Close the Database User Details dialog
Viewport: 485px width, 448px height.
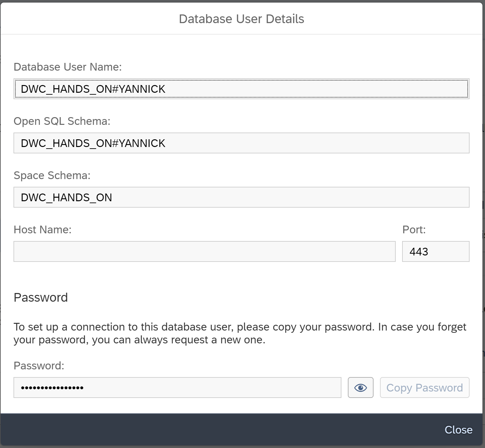point(458,430)
